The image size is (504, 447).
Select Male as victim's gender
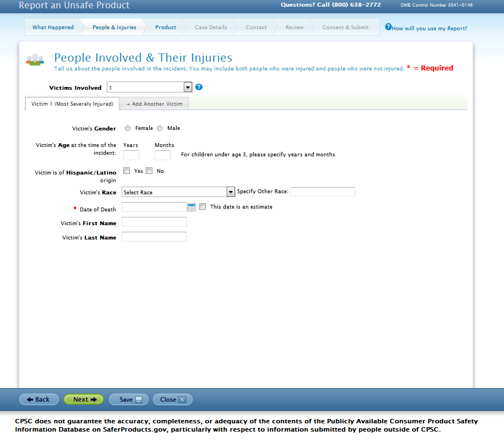[160, 128]
